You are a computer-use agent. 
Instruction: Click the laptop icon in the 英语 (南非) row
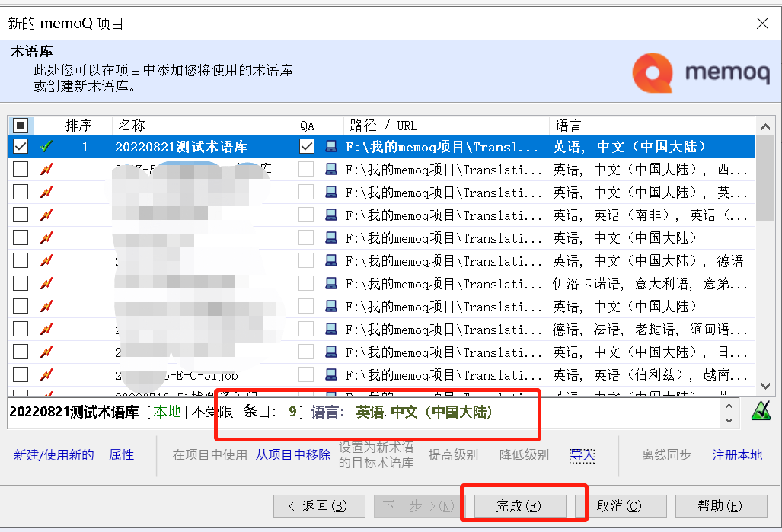[x=330, y=215]
